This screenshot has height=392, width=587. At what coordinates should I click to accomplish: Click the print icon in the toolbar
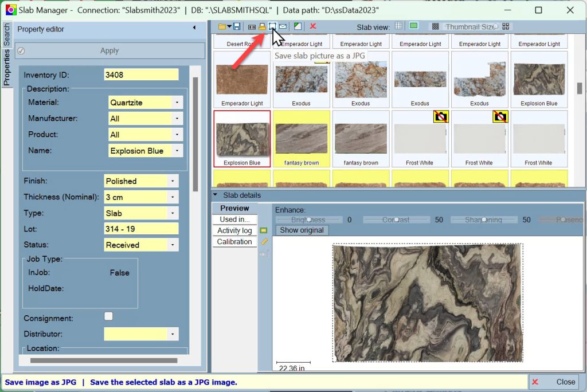262,26
